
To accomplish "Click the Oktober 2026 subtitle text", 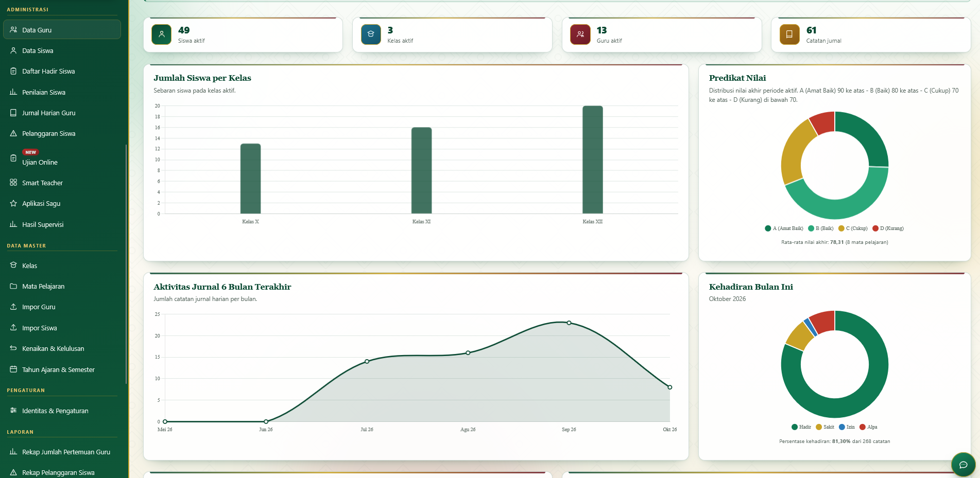I will pos(727,299).
